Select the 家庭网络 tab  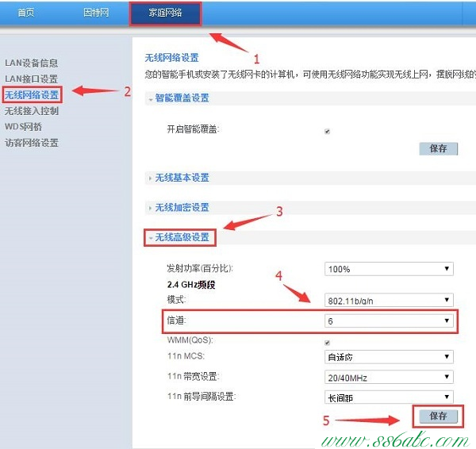click(165, 13)
